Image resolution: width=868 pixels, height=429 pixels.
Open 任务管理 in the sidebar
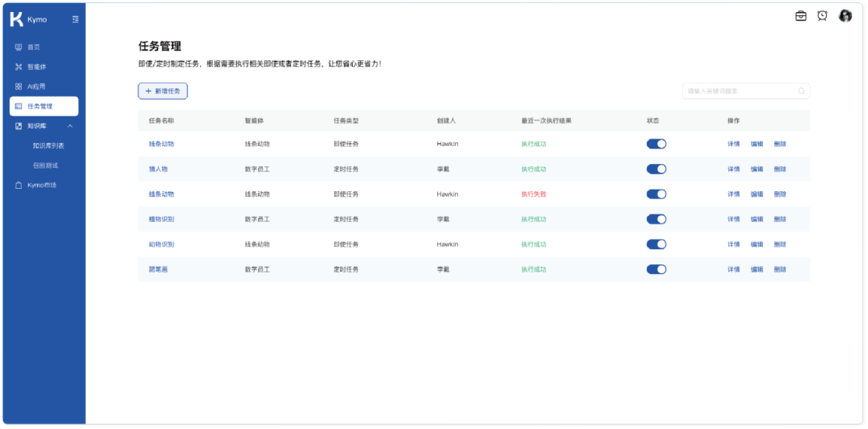click(43, 106)
